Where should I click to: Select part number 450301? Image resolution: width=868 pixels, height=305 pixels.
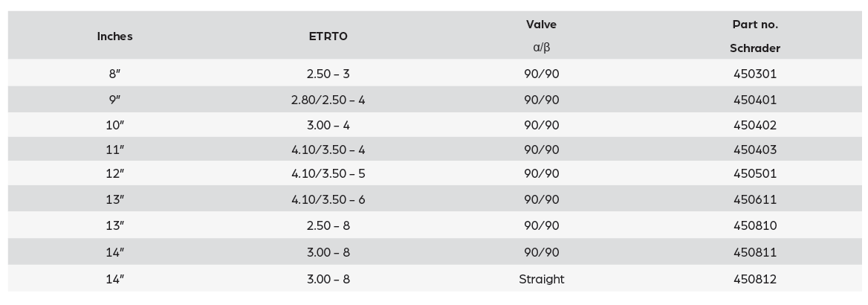pos(754,74)
